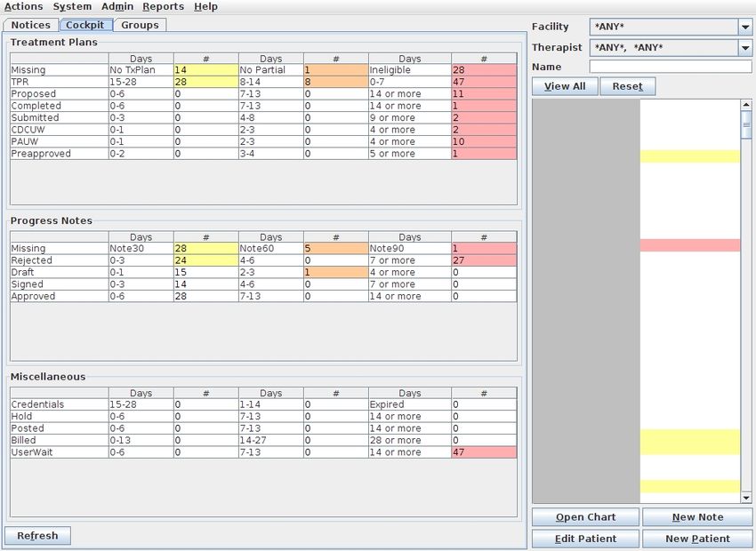The height and width of the screenshot is (551, 756).
Task: Click the Credentials Expired cell
Action: (x=410, y=404)
